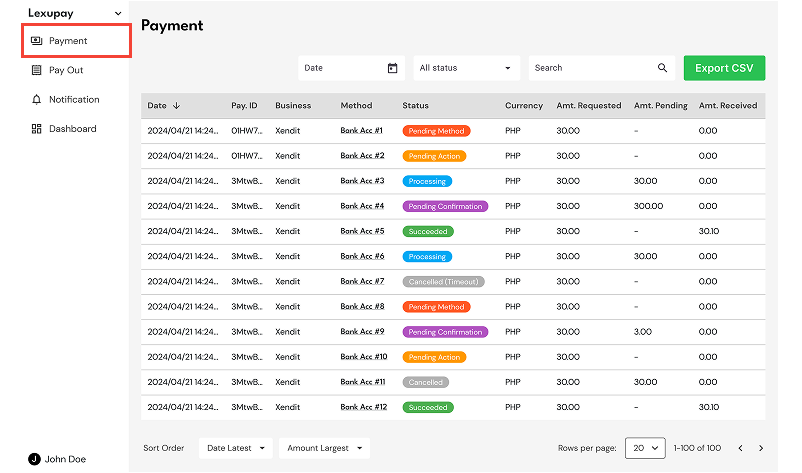This screenshot has height=473, width=802.
Task: Click the John Doe avatar icon
Action: pos(34,459)
